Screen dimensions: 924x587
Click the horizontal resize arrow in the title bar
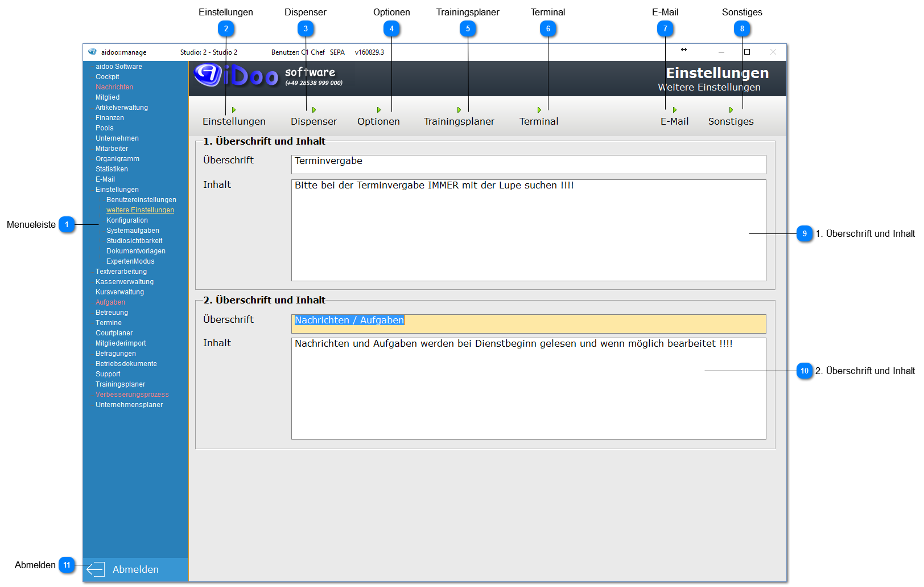[x=684, y=50]
